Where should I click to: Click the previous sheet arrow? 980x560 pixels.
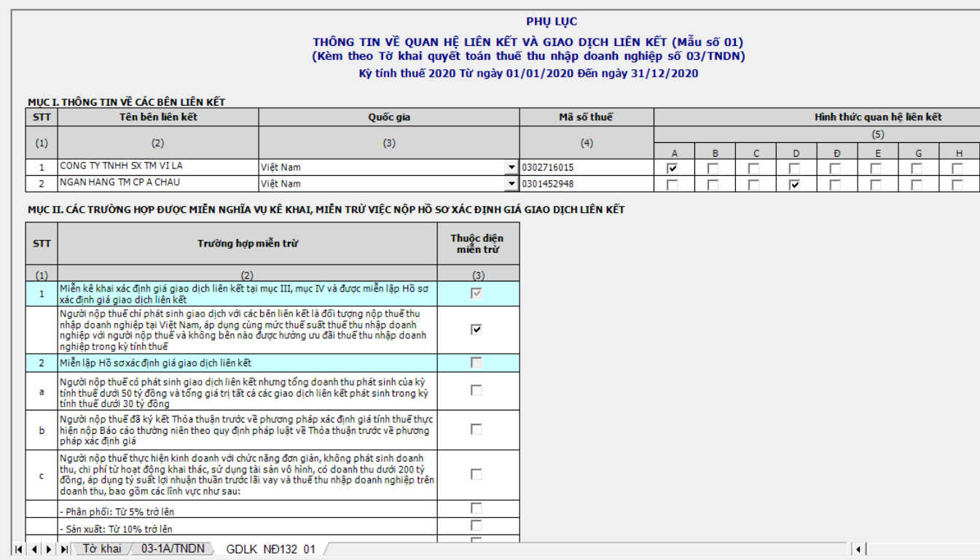34,549
